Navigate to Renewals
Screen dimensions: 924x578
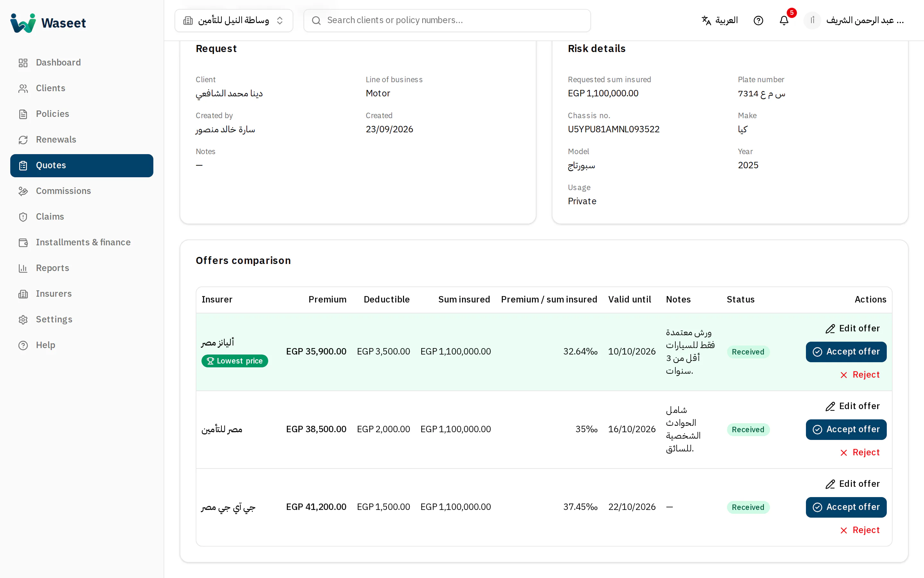pos(82,140)
